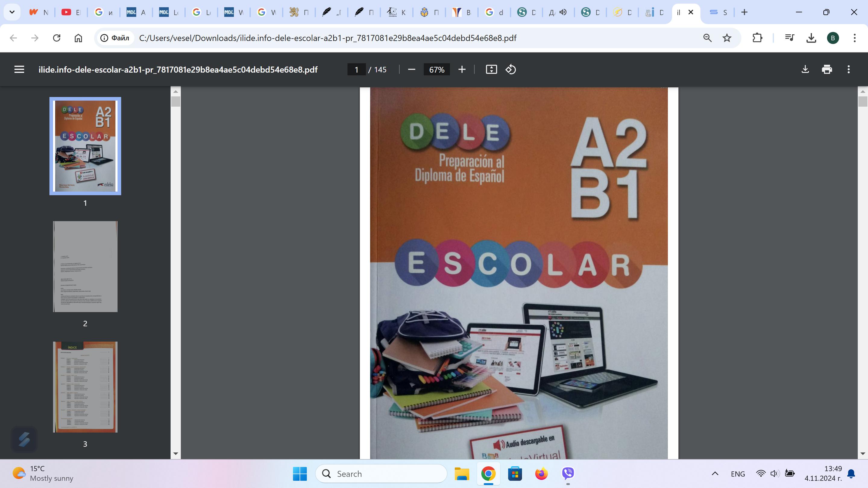Open battery status icon
Image resolution: width=868 pixels, height=488 pixels.
click(790, 474)
